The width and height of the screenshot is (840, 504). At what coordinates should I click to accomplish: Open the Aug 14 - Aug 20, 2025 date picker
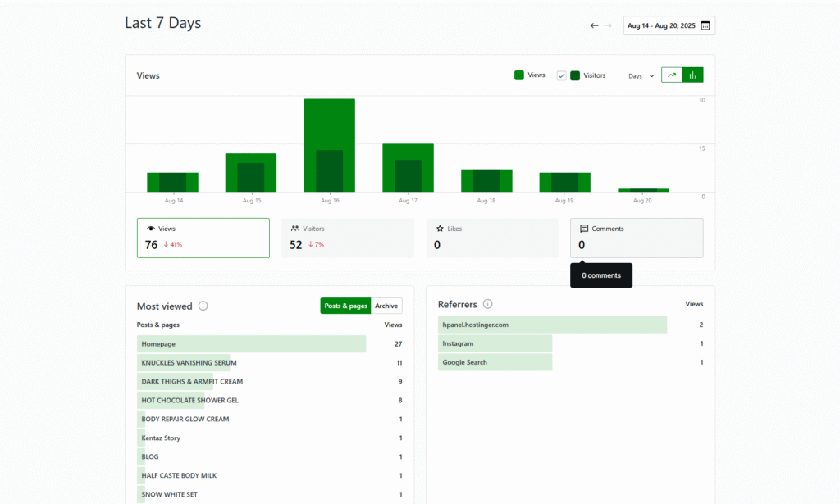tap(661, 25)
